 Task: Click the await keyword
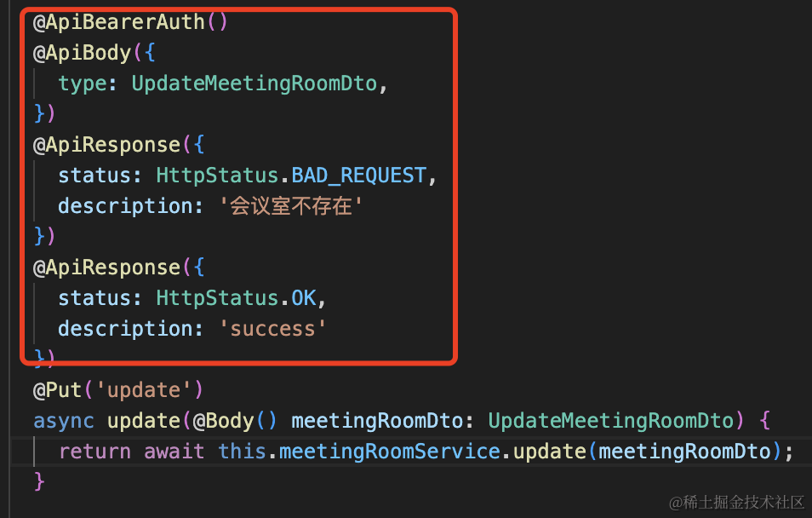click(x=174, y=452)
